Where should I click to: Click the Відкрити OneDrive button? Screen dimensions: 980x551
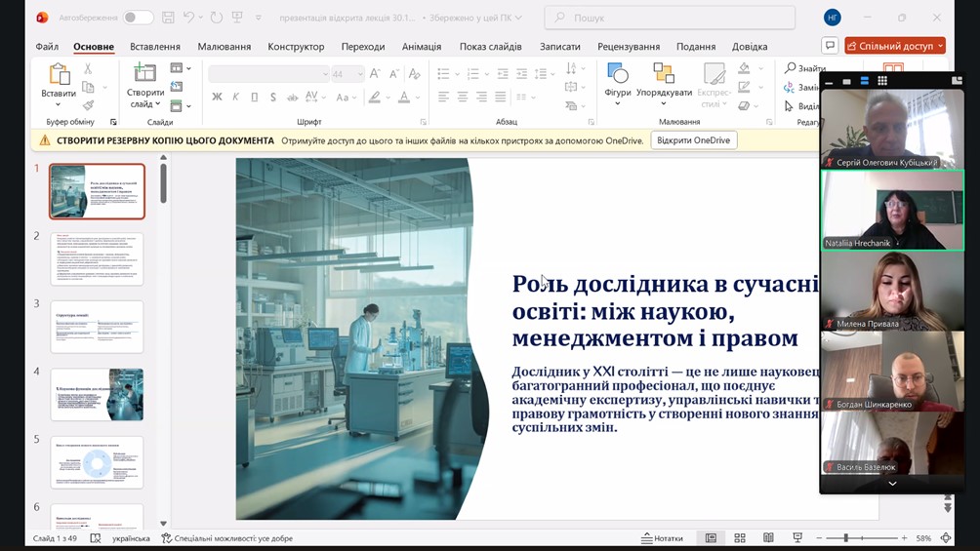693,140
